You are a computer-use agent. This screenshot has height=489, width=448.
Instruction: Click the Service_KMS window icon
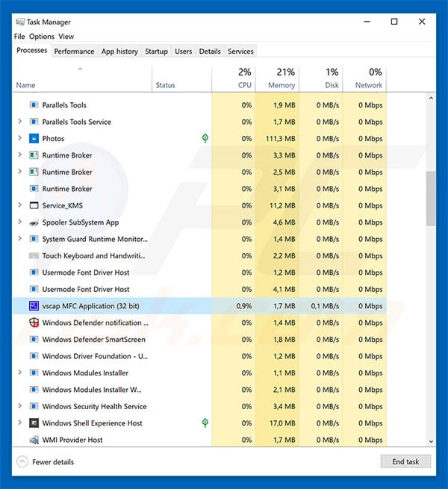tap(34, 205)
